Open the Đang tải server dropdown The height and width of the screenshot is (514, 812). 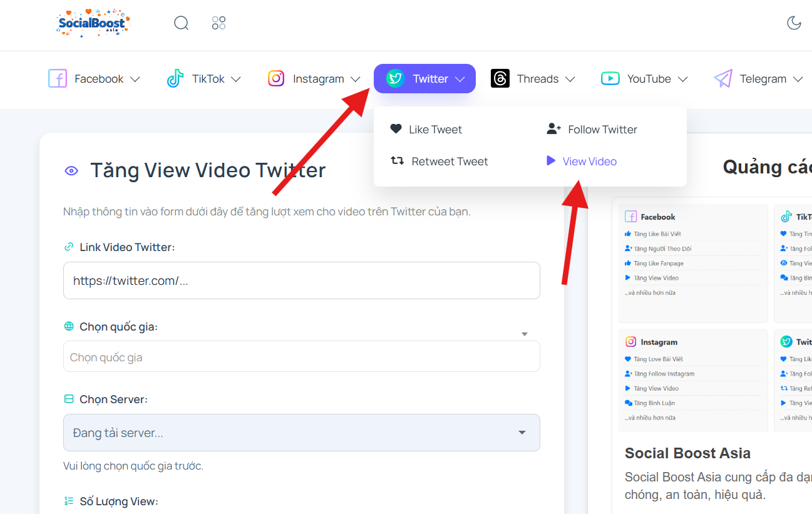(x=302, y=433)
